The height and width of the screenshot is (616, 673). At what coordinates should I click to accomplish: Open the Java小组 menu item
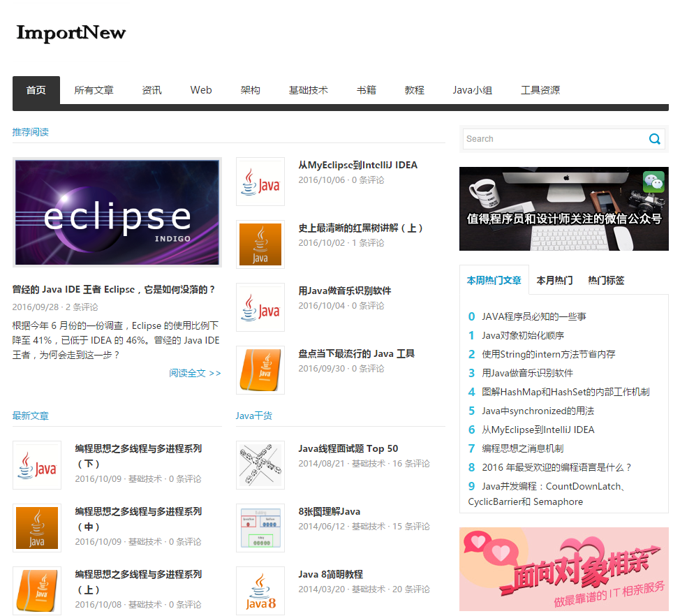[472, 90]
